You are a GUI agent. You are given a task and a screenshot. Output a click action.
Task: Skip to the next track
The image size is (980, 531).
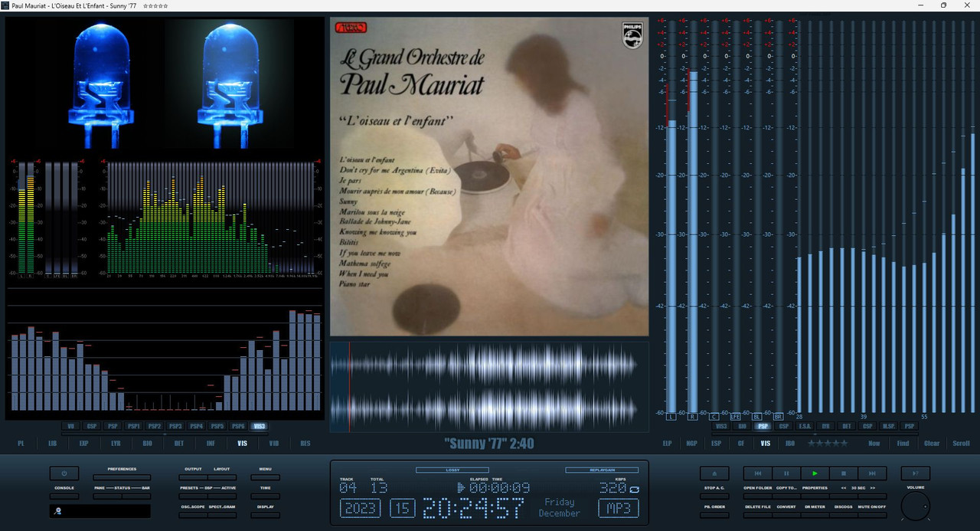pyautogui.click(x=872, y=474)
